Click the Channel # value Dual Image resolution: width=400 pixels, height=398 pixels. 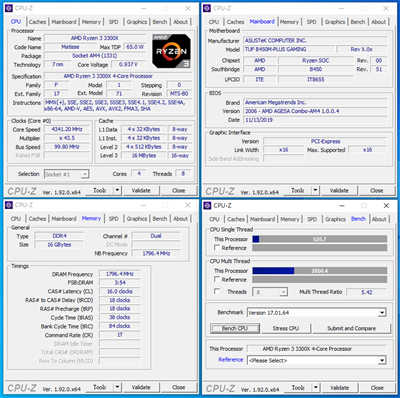click(x=156, y=236)
